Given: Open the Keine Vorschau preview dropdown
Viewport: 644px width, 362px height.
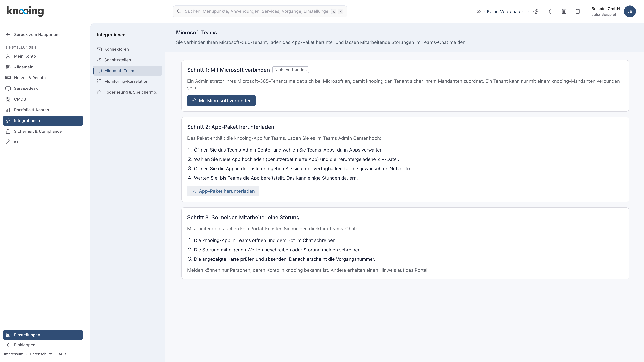Looking at the screenshot, I should click(506, 12).
